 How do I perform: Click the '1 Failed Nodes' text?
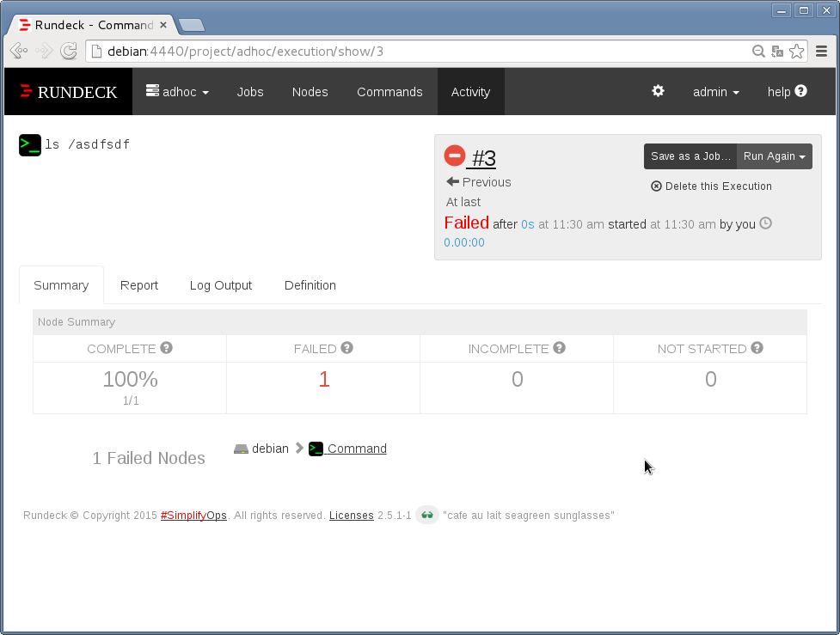[x=149, y=458]
